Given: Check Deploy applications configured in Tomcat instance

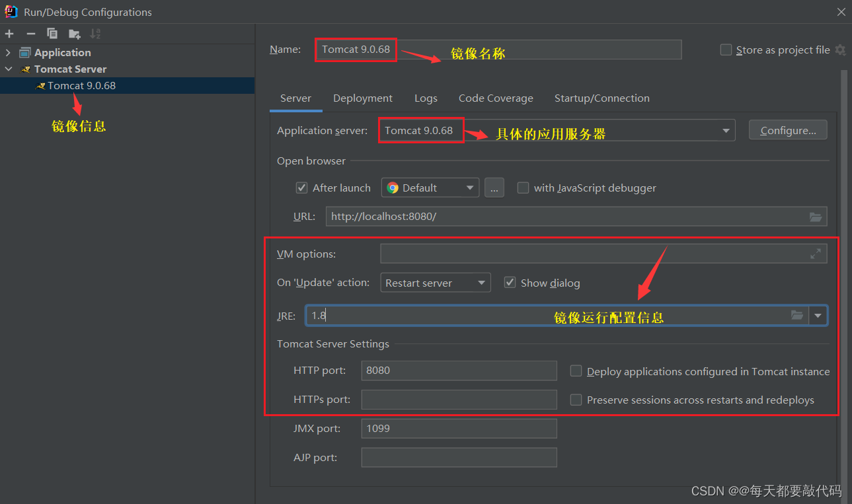Looking at the screenshot, I should [x=576, y=371].
